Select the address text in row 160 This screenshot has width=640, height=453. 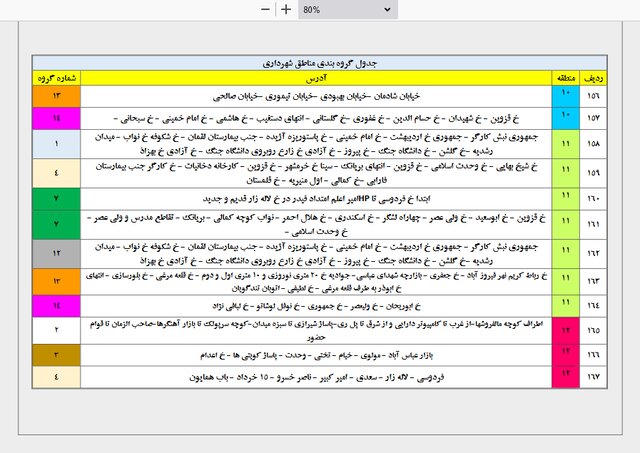tap(318, 198)
